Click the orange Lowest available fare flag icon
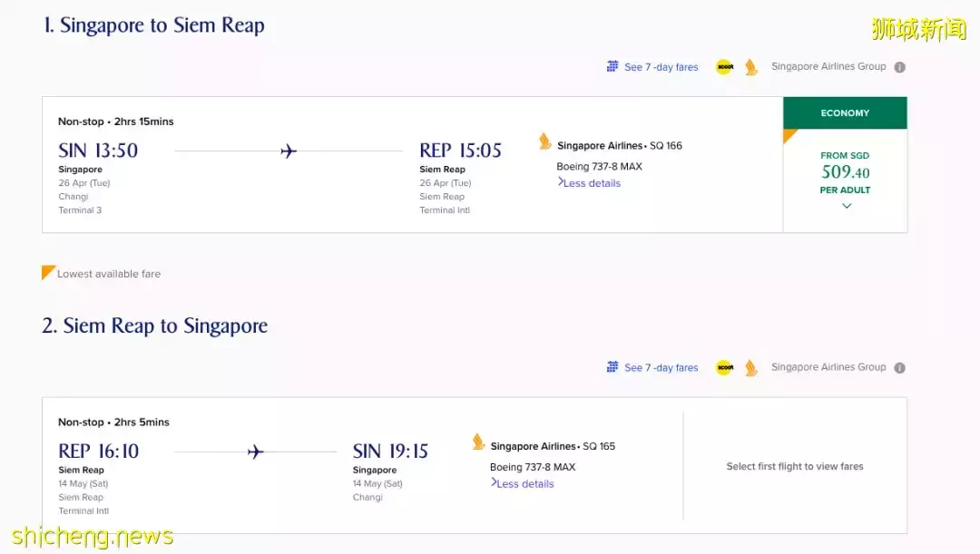Image resolution: width=980 pixels, height=554 pixels. pyautogui.click(x=49, y=272)
